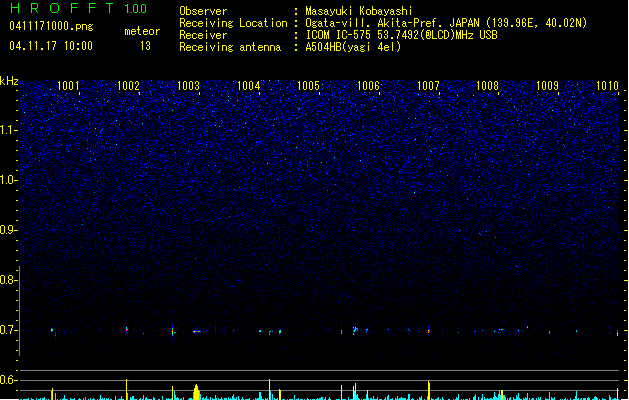629x400 pixels.
Task: Click the 1.1 kHz axis label
Action: 9,130
